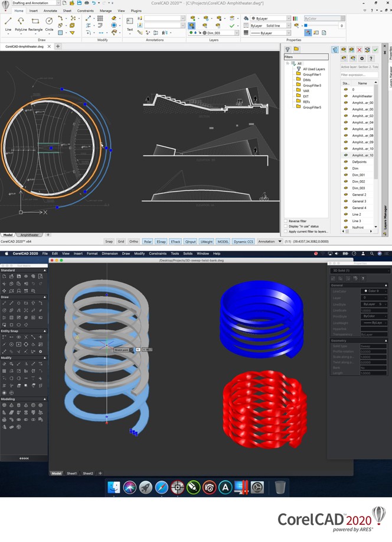Open the Annotate ribbon tab
392x542 pixels.
(50, 11)
